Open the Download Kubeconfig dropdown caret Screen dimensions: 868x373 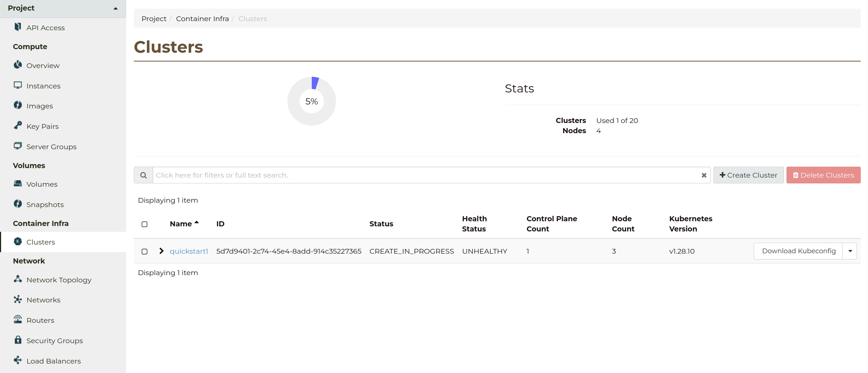pos(850,251)
